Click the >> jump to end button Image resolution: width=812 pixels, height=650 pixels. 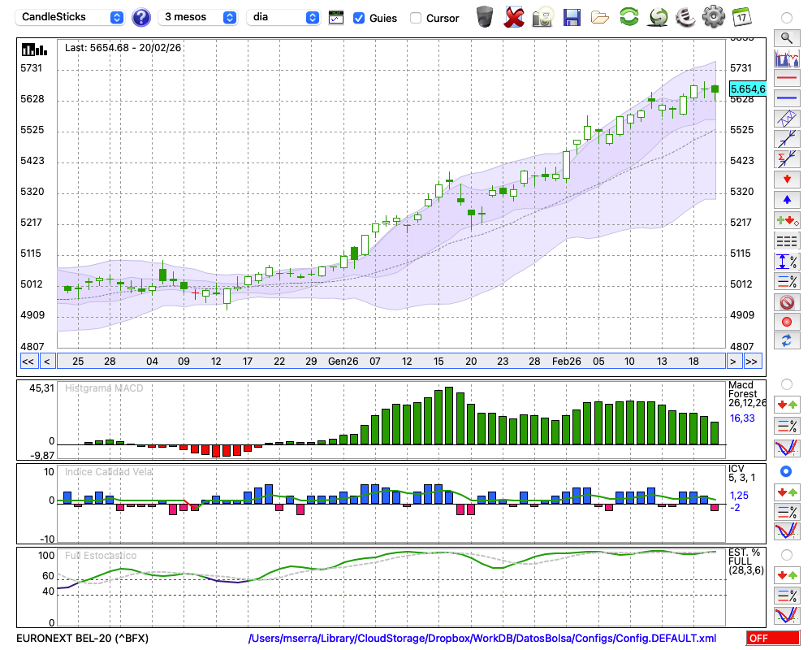pyautogui.click(x=752, y=361)
